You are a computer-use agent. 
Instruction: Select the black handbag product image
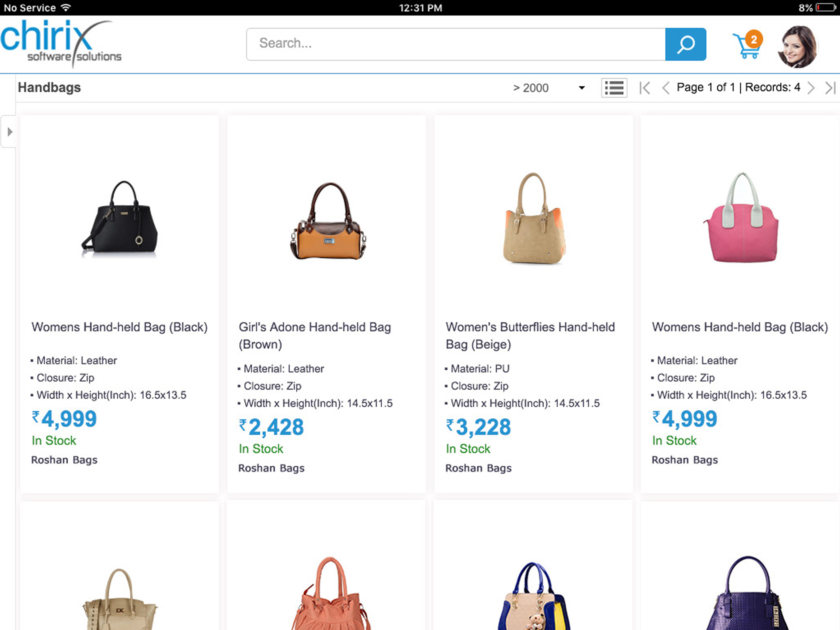coord(120,218)
